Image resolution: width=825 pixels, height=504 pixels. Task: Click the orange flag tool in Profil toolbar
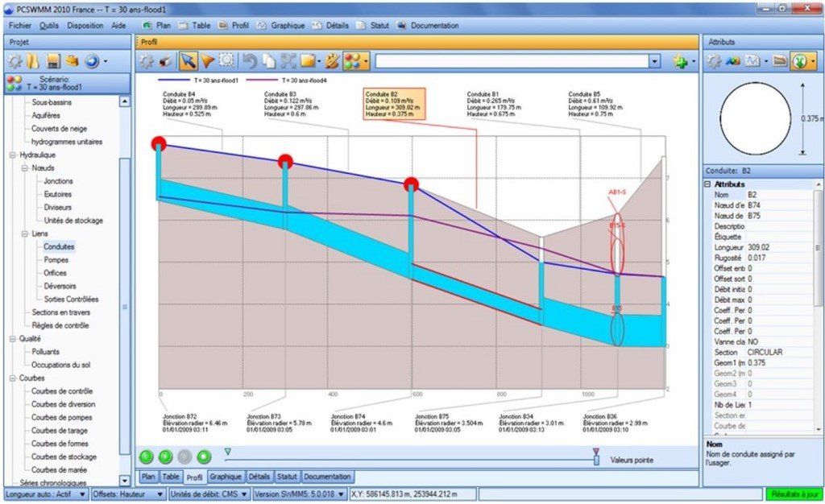tap(208, 60)
